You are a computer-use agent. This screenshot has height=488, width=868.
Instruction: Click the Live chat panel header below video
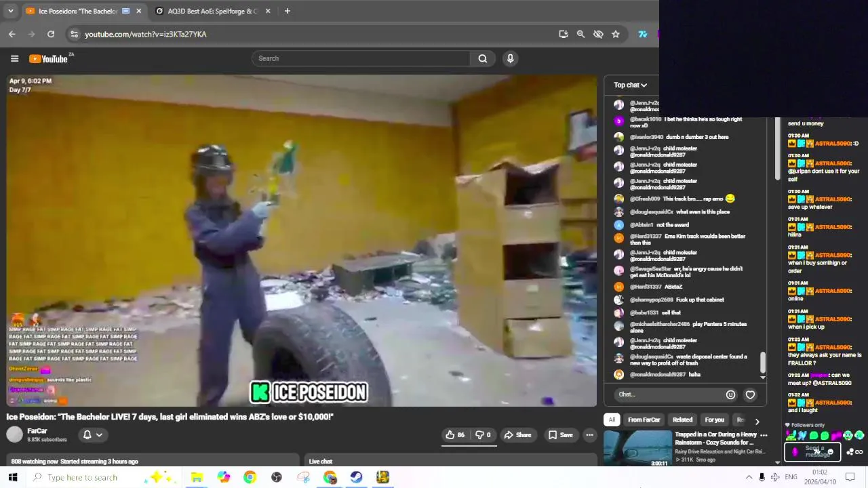[x=452, y=462]
